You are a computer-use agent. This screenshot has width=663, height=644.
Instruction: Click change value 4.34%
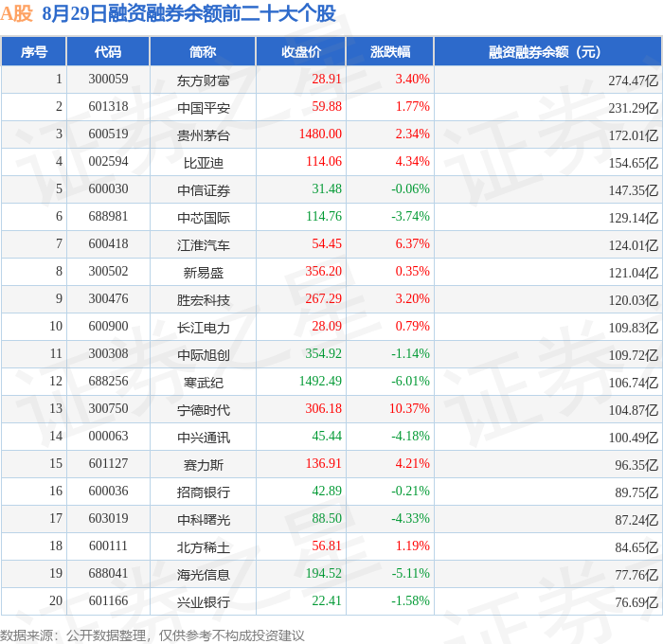coord(412,161)
